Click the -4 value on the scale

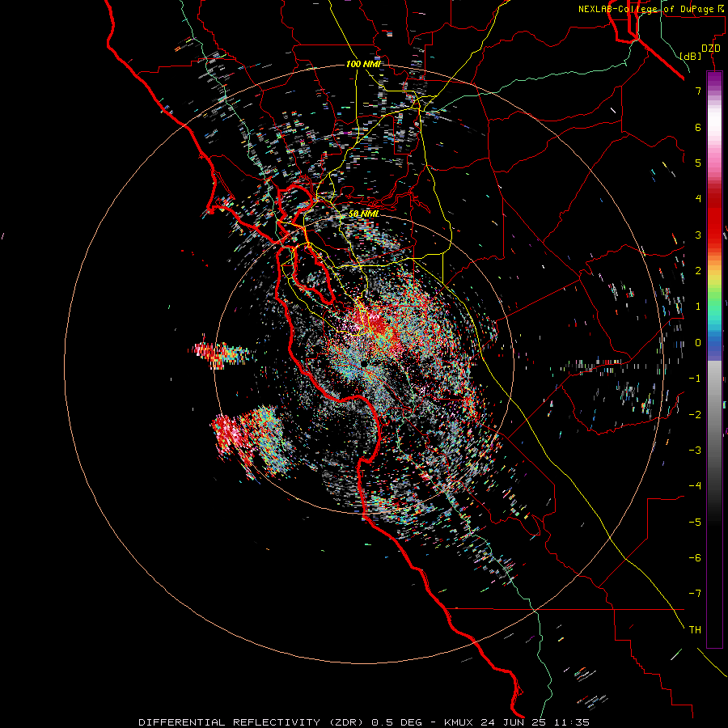(x=695, y=486)
